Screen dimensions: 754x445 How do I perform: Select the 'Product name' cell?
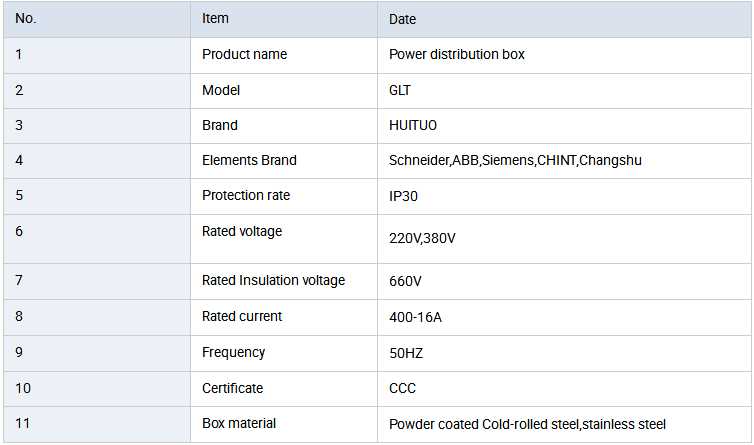pyautogui.click(x=244, y=54)
